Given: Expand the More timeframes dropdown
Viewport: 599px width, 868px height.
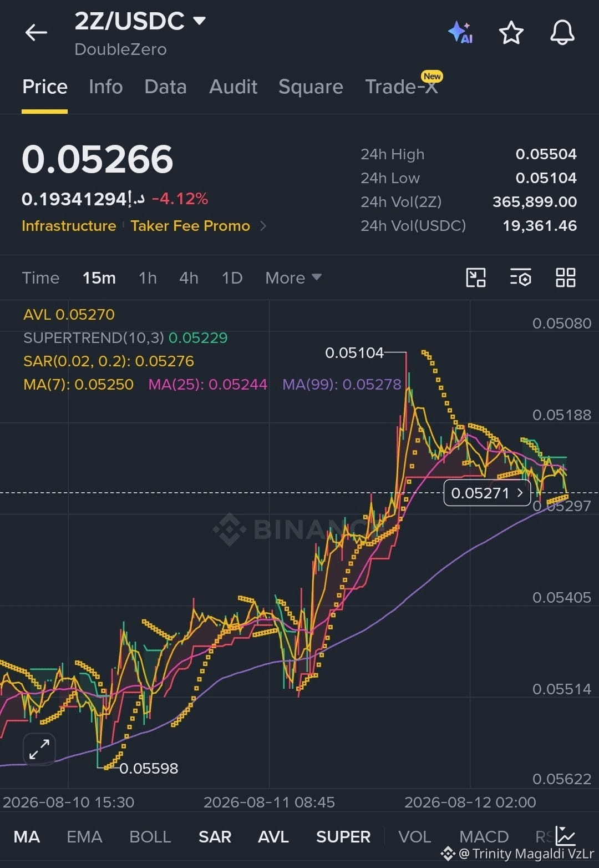Looking at the screenshot, I should (x=293, y=277).
